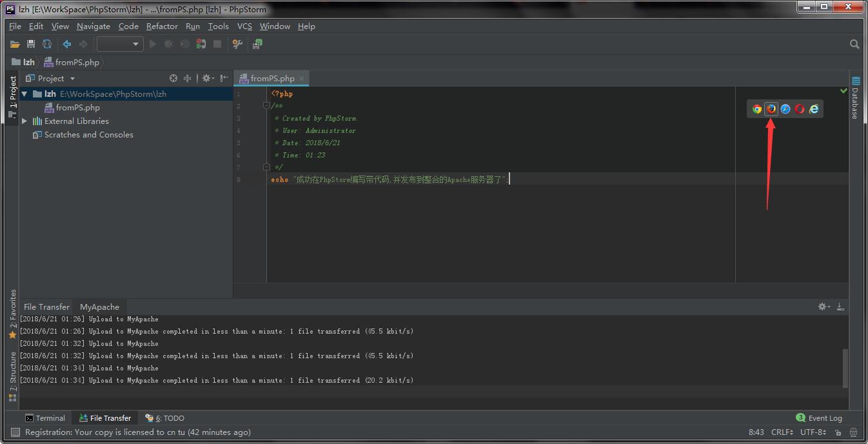Select Scratches and Consoles in tree
The width and height of the screenshot is (868, 444).
[x=83, y=134]
